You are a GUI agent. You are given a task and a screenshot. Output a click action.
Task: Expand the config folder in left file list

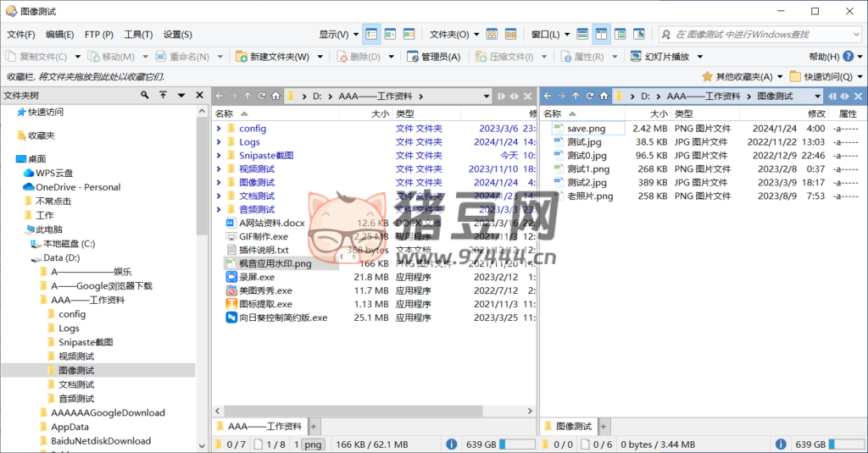[219, 129]
